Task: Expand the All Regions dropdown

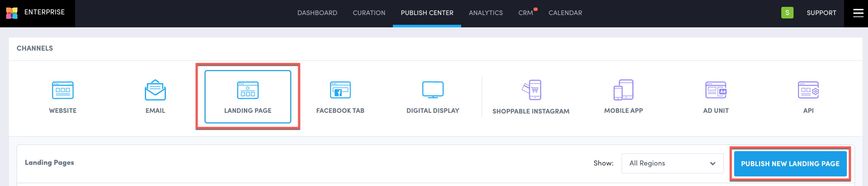Action: pyautogui.click(x=672, y=163)
